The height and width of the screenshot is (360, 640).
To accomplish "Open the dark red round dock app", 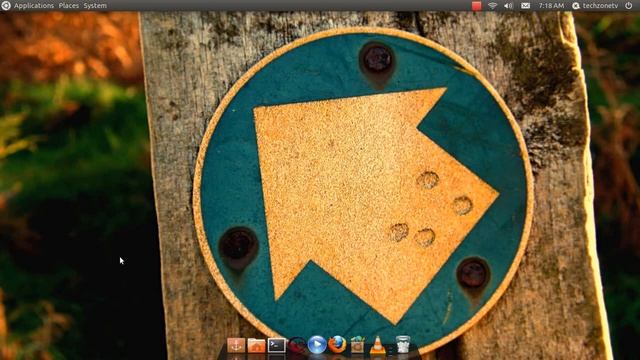I will click(x=297, y=345).
